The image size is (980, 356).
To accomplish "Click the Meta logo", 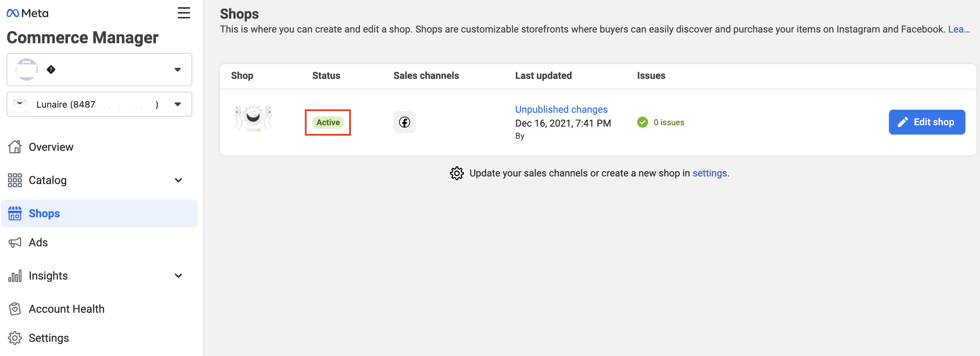I will [27, 13].
